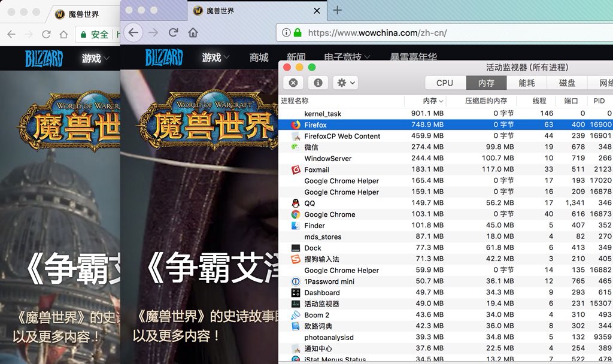
Task: Select the Finder process icon
Action: (296, 226)
